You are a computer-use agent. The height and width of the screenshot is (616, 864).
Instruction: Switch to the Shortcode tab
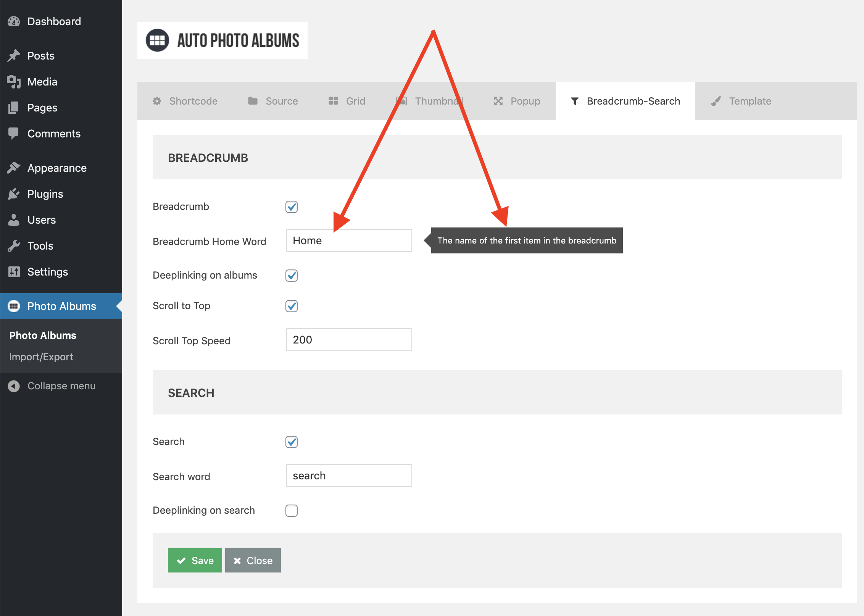(185, 101)
